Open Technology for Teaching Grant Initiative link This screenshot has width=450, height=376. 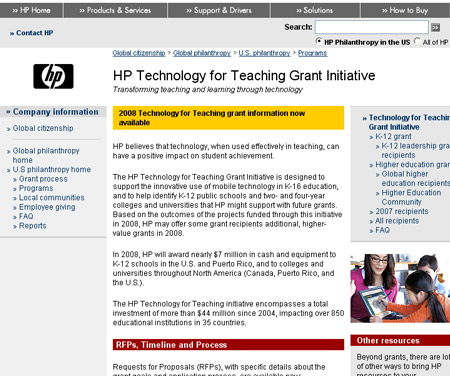coord(409,122)
